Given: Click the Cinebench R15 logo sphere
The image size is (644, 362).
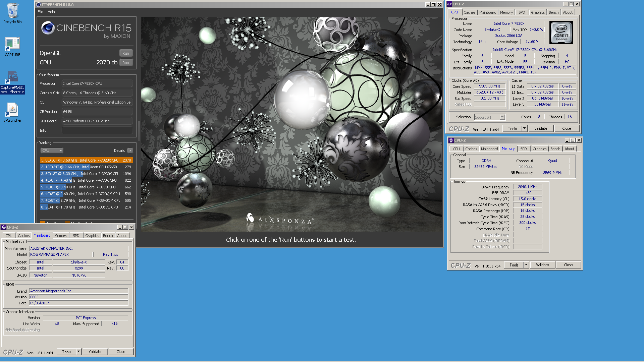Looking at the screenshot, I should click(x=48, y=28).
